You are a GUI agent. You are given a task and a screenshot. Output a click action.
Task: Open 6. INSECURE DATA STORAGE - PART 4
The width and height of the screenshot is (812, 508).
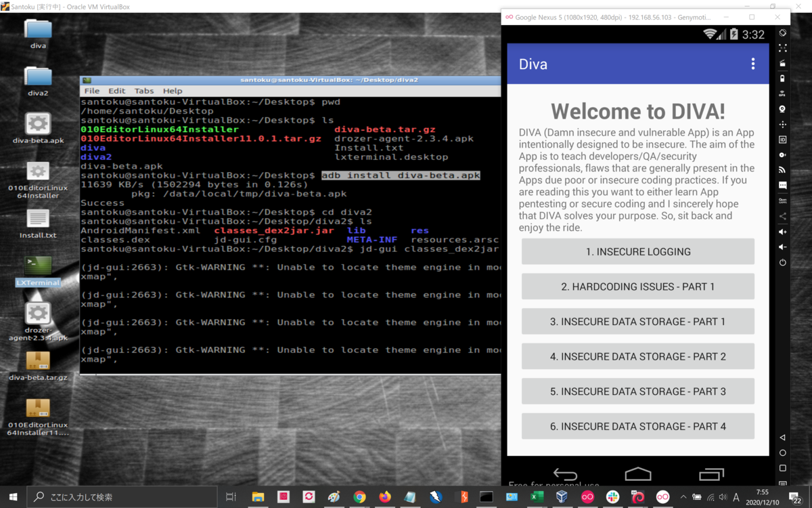tap(638, 426)
